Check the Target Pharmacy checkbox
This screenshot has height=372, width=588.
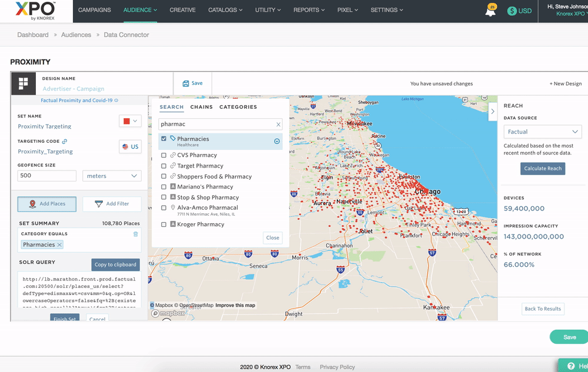(163, 166)
